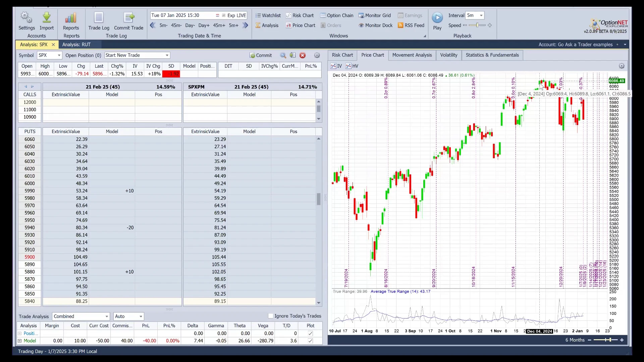Toggle LIVE mode in the date field
644x362 pixels.
point(241,15)
